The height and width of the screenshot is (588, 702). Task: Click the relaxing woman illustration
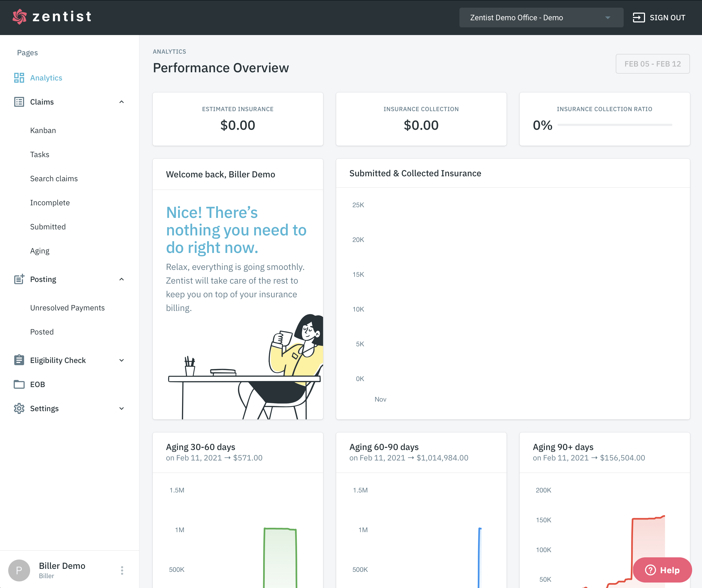coord(245,367)
